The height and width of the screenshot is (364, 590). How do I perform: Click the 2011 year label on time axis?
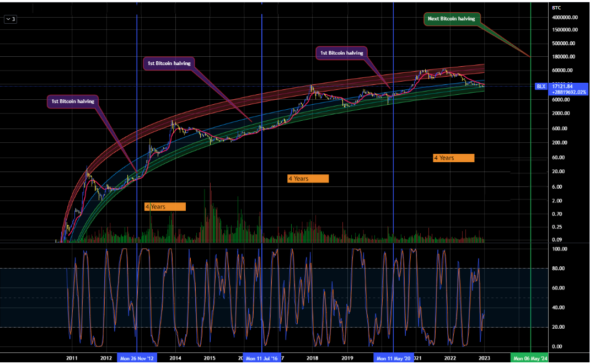(72, 358)
